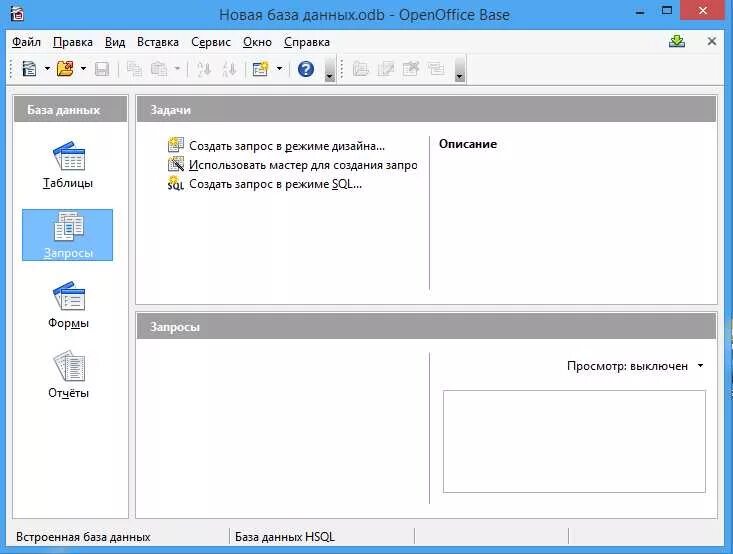Click the green download update icon
The image size is (733, 554).
pyautogui.click(x=677, y=42)
